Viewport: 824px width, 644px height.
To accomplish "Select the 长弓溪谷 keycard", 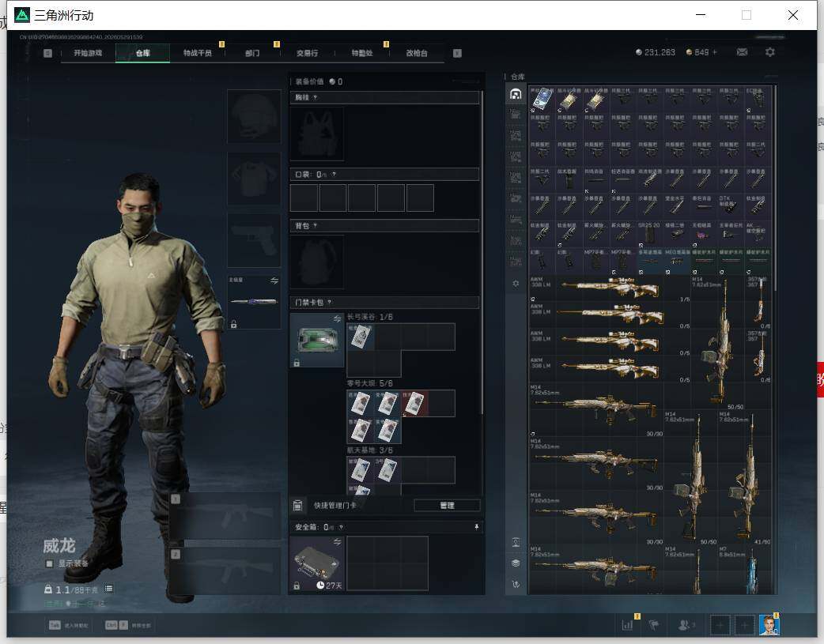I will click(361, 336).
